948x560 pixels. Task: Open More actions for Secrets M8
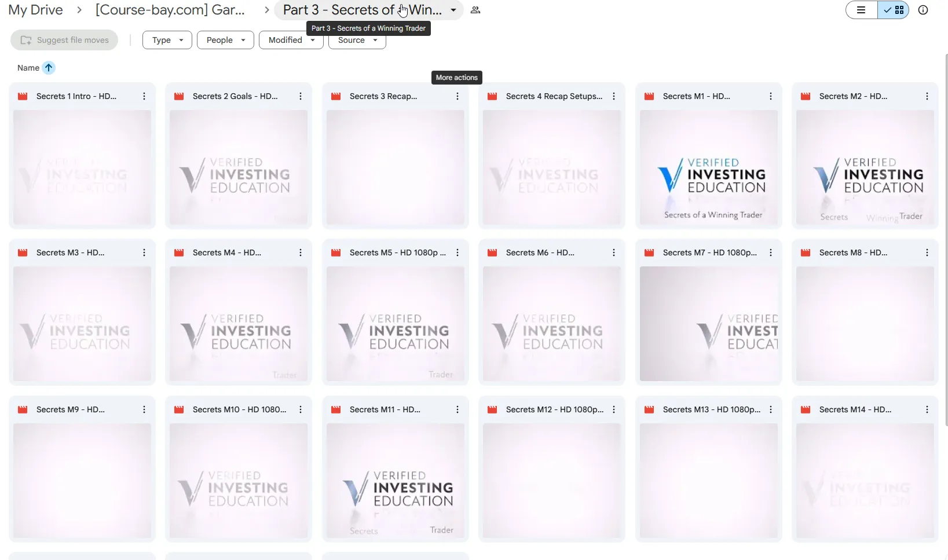[x=927, y=252]
